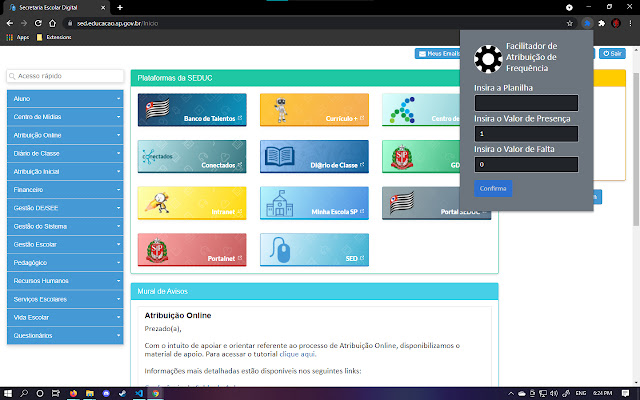Open the Conectados platform tile
Viewport: 640px width, 400px height.
(x=192, y=156)
